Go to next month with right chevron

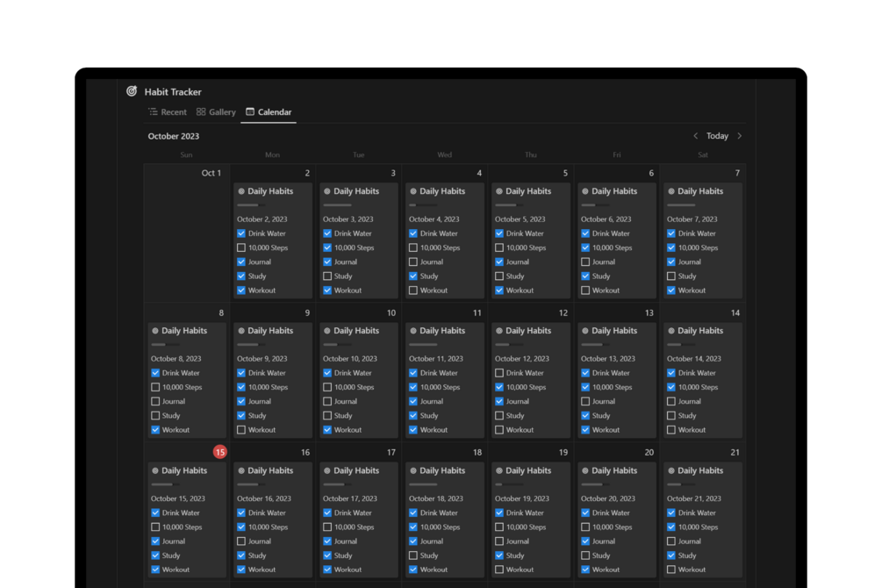point(740,136)
